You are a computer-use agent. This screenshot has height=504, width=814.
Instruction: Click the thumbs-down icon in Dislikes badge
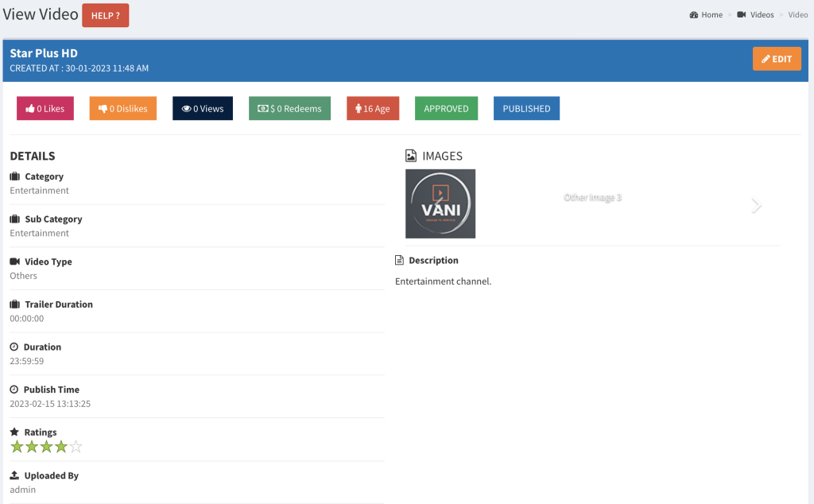pyautogui.click(x=103, y=108)
